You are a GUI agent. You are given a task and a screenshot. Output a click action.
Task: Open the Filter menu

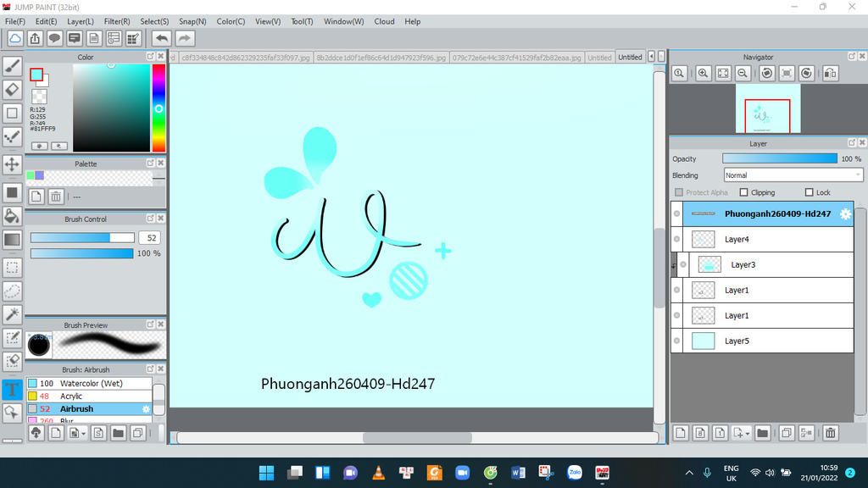tap(117, 21)
